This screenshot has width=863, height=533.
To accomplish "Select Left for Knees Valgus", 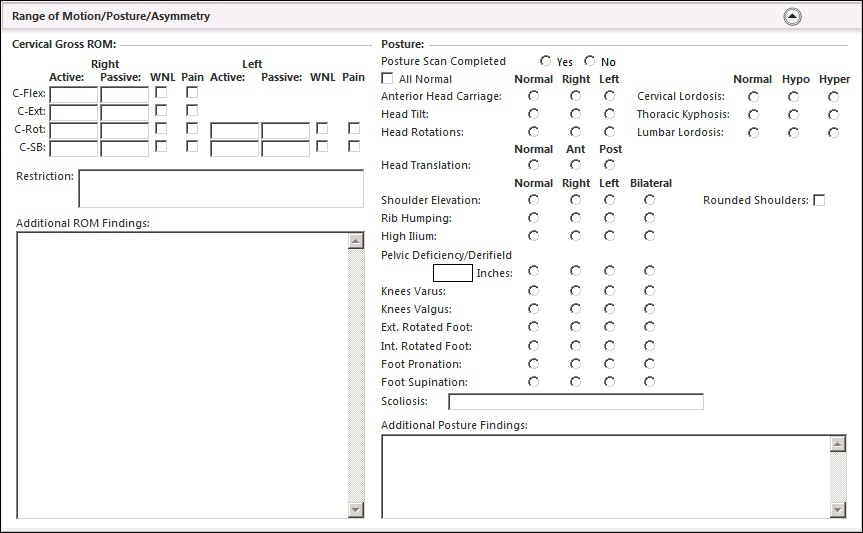I will pos(609,309).
